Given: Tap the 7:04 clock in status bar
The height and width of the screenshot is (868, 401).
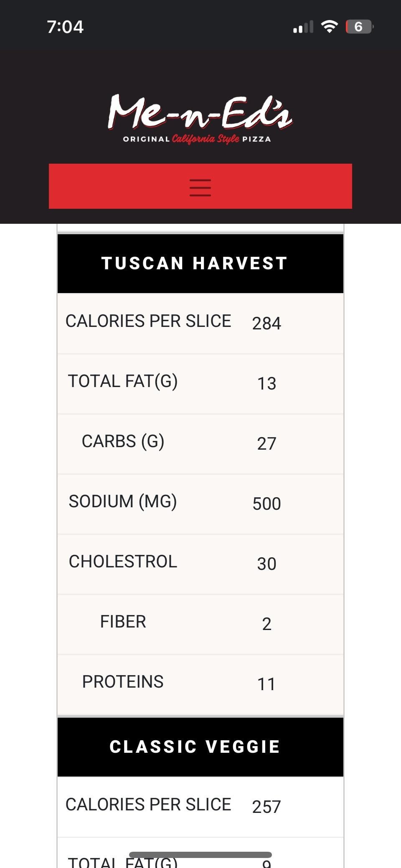Looking at the screenshot, I should pos(65,27).
